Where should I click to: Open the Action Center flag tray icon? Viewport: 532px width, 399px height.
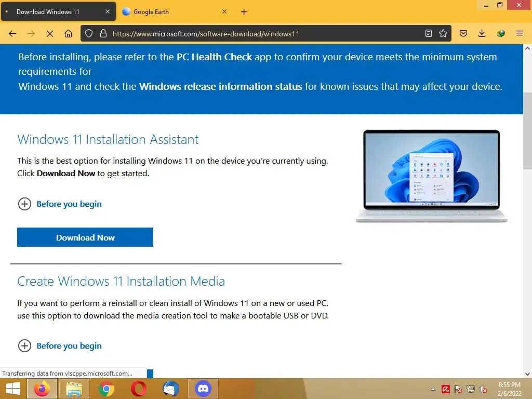click(458, 389)
